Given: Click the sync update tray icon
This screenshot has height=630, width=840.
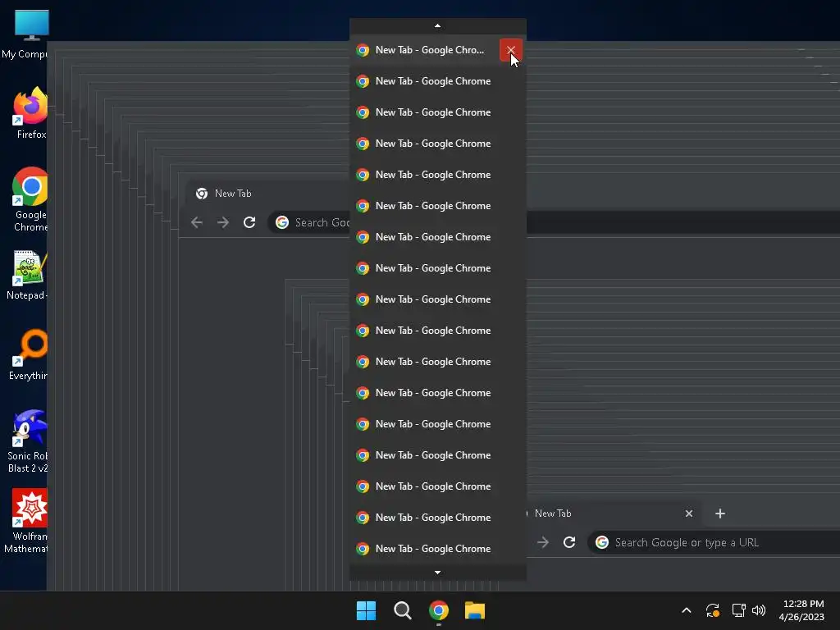Looking at the screenshot, I should pyautogui.click(x=713, y=610).
